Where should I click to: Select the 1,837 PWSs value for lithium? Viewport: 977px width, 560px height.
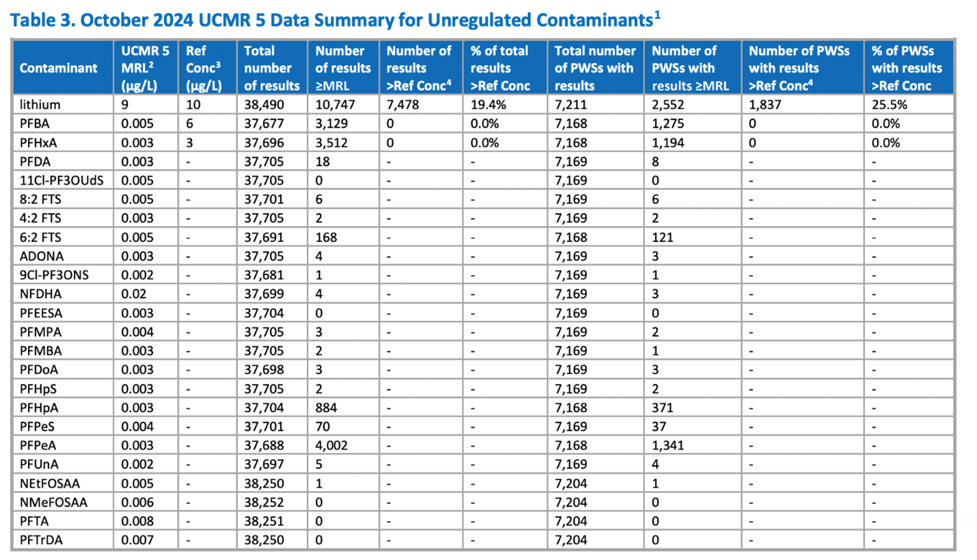pyautogui.click(x=765, y=104)
